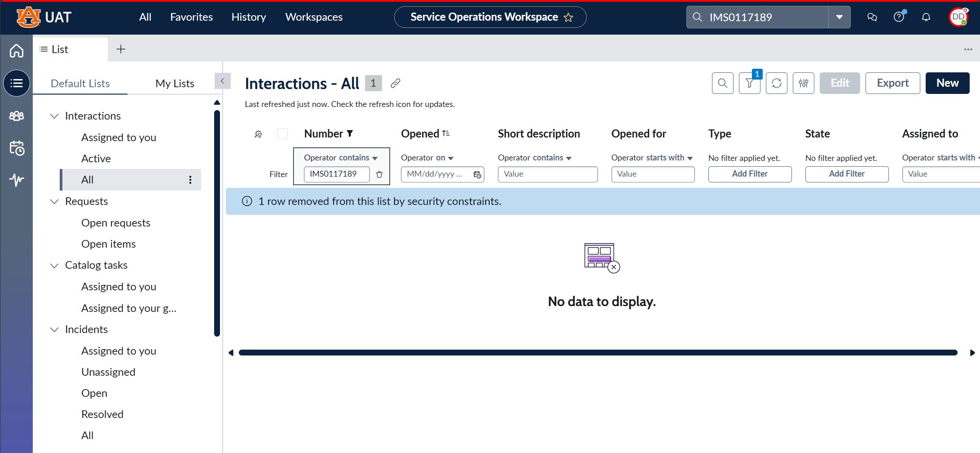Image resolution: width=980 pixels, height=453 pixels.
Task: Collapse the list sidebar panel chevron
Action: tap(222, 81)
